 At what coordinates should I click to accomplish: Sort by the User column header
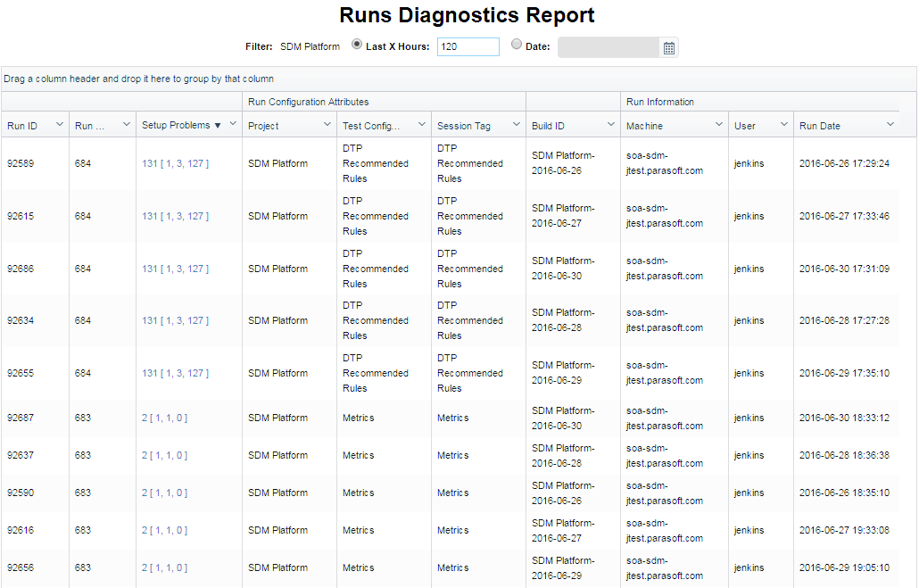coord(745,126)
